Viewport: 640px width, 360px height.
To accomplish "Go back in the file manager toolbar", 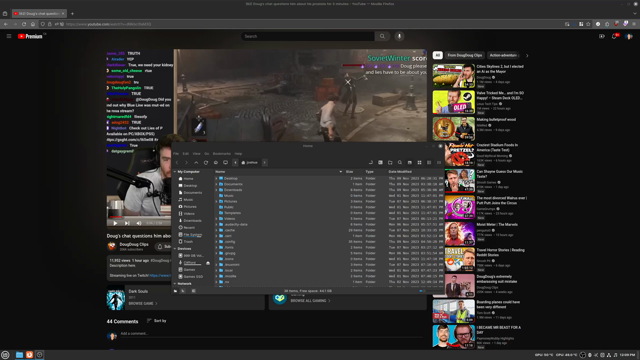I will [x=177, y=162].
